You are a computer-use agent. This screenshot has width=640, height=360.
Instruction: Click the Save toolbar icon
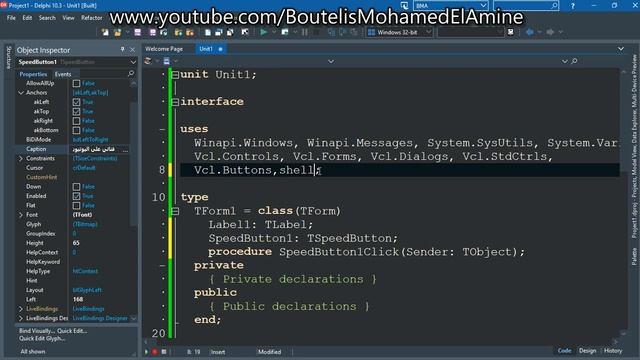[x=138, y=32]
